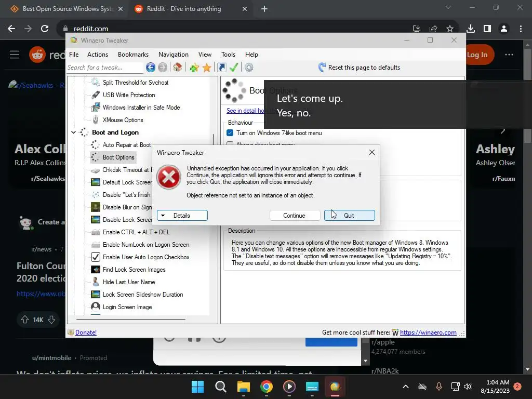
Task: Click the microphone tray icon
Action: 438,387
